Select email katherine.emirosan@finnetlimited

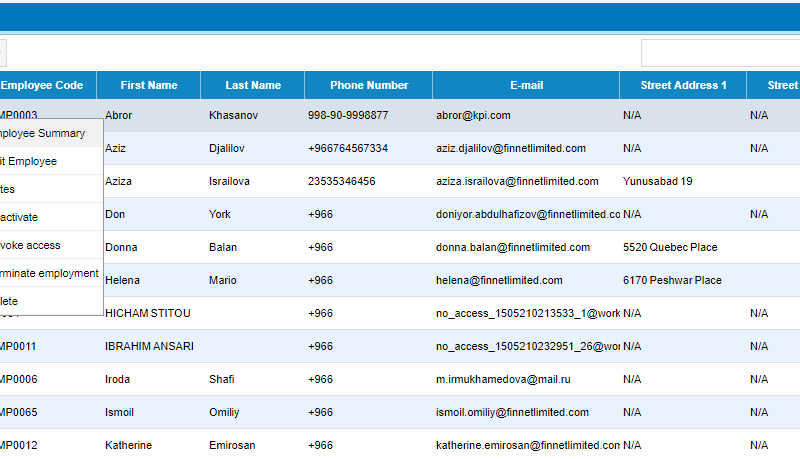coord(528,445)
